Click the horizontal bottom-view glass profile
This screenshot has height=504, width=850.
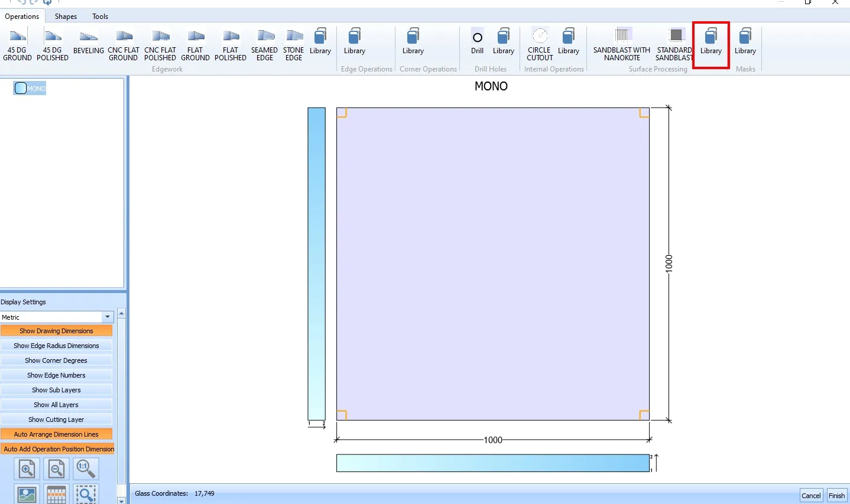click(493, 463)
